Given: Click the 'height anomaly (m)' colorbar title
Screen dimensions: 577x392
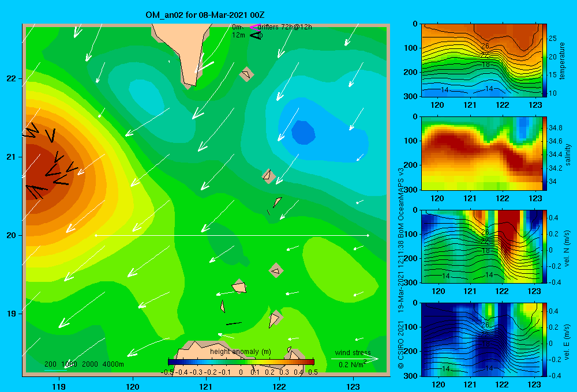Looking at the screenshot, I should [241, 352].
